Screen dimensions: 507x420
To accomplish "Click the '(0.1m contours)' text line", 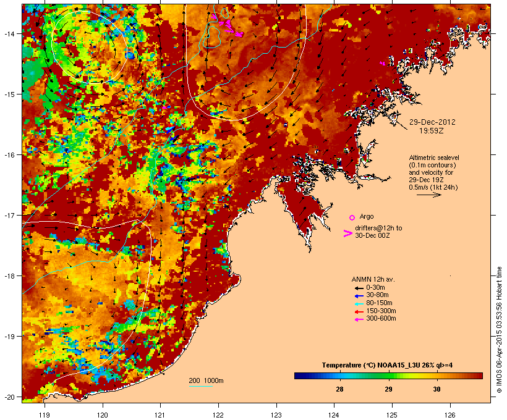I will click(432, 165).
